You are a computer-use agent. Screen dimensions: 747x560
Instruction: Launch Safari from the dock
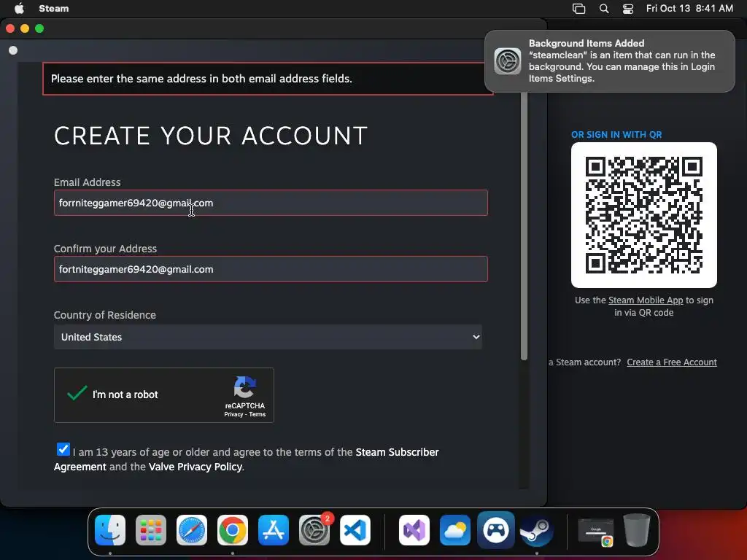click(192, 530)
